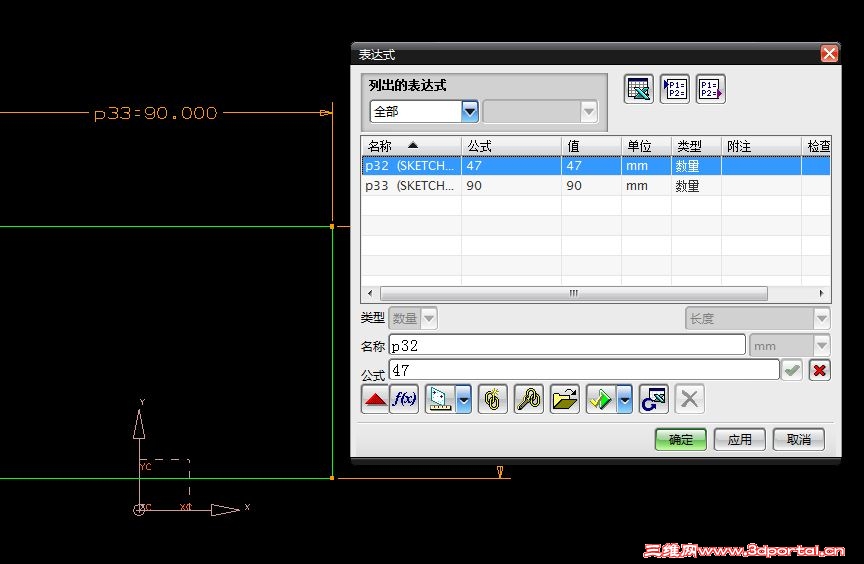This screenshot has height=564, width=864.
Task: Click the 取消 button
Action: point(798,440)
